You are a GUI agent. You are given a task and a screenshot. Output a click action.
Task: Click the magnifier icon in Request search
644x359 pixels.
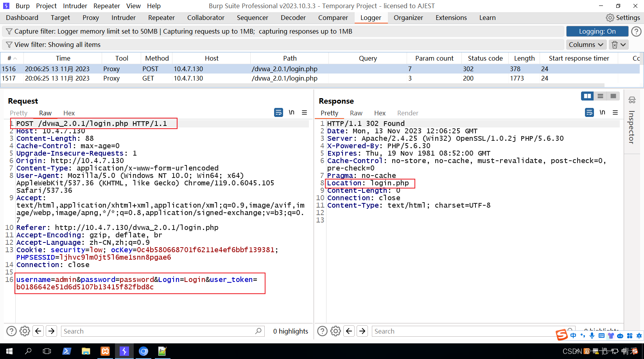point(258,331)
